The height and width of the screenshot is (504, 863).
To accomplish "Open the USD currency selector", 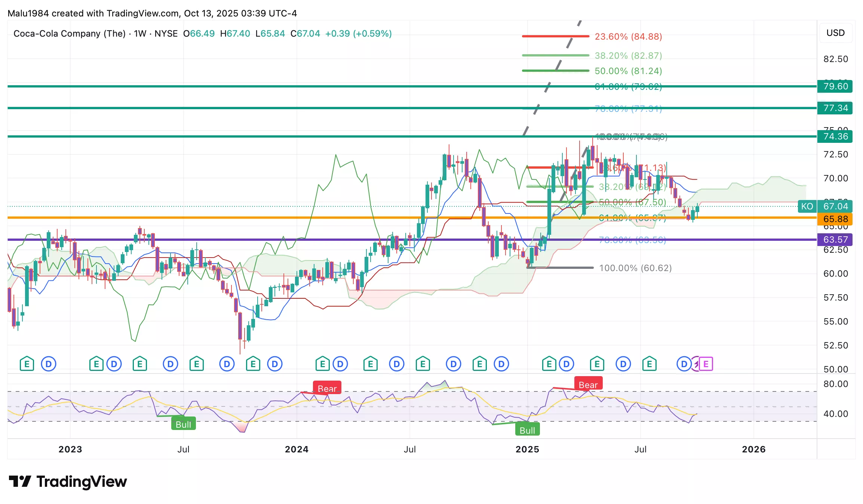I will (x=835, y=33).
